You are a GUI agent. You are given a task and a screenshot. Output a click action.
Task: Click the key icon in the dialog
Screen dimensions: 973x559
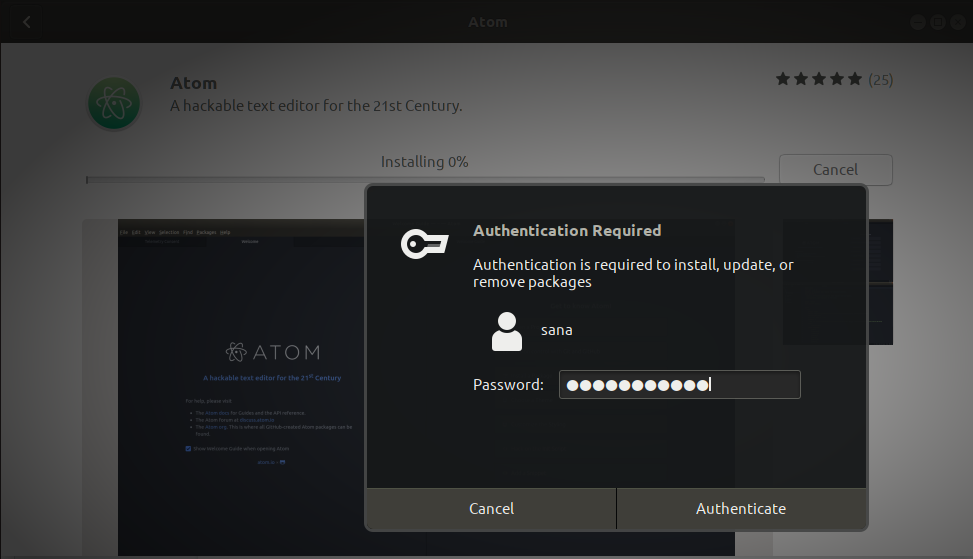point(424,244)
